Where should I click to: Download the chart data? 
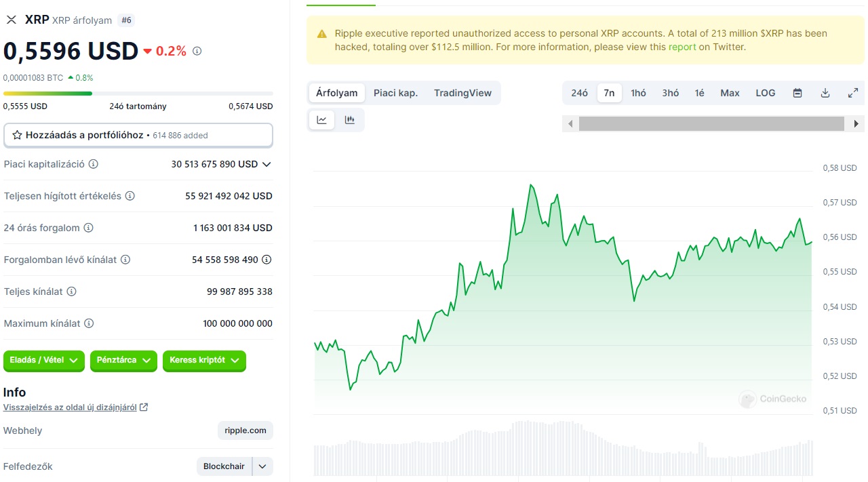tap(825, 93)
